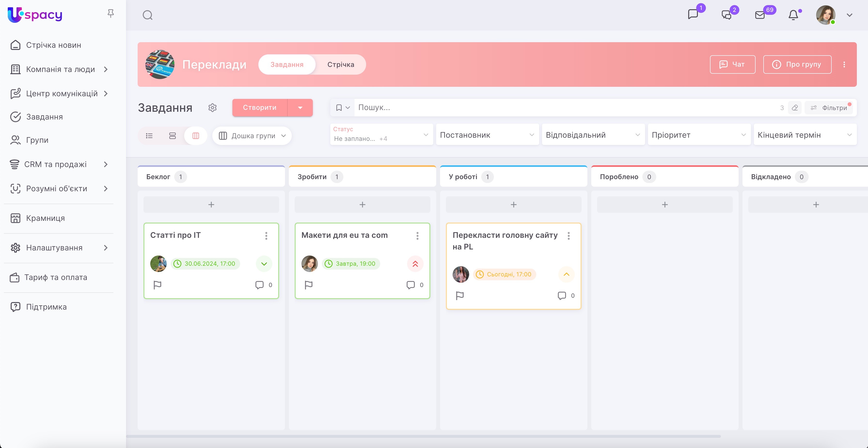Image resolution: width=868 pixels, height=448 pixels.
Task: Open the notifications bell icon
Action: click(793, 15)
